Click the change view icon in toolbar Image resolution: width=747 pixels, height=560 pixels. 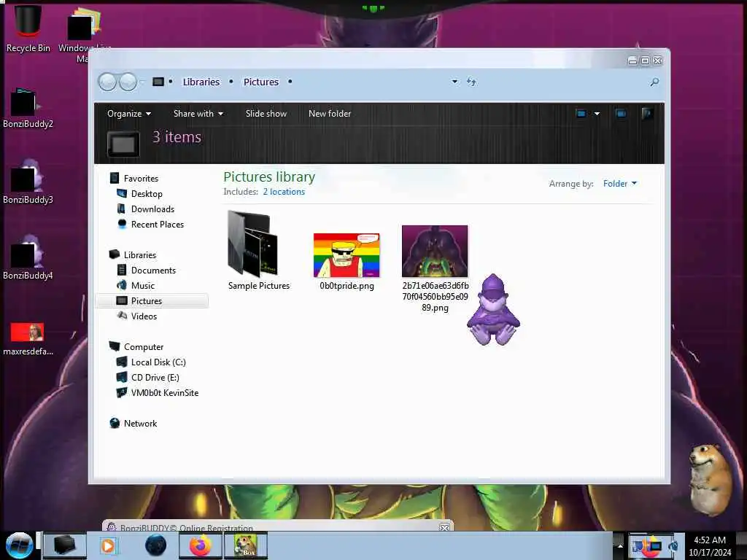point(581,113)
